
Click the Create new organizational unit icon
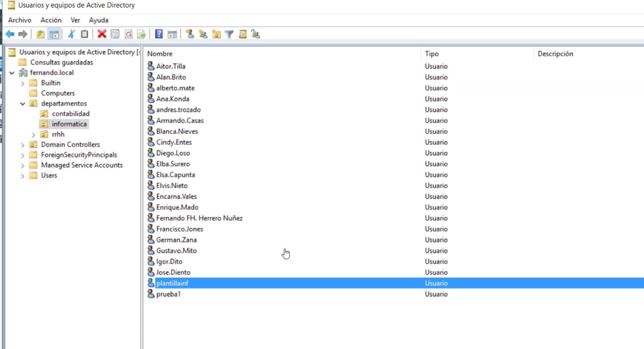click(216, 34)
